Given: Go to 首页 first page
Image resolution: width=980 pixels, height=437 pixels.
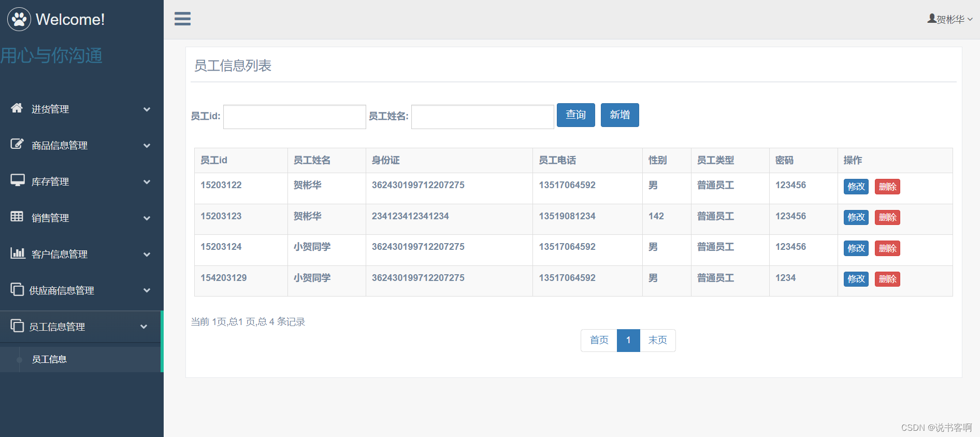Looking at the screenshot, I should click(599, 340).
